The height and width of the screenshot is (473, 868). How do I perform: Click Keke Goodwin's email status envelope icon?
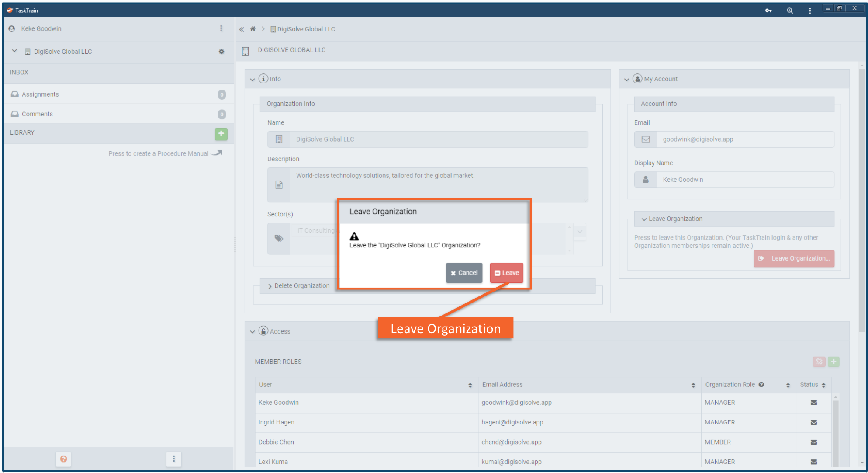(814, 403)
